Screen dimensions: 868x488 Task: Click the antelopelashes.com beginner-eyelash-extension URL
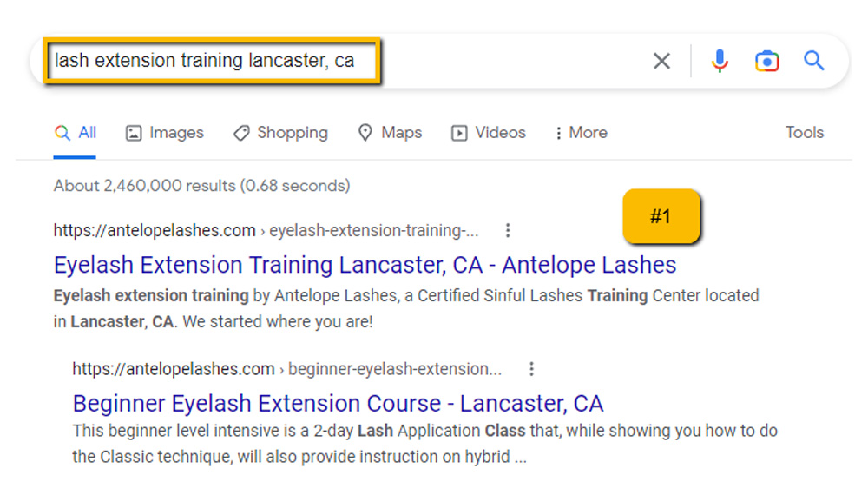(x=286, y=369)
